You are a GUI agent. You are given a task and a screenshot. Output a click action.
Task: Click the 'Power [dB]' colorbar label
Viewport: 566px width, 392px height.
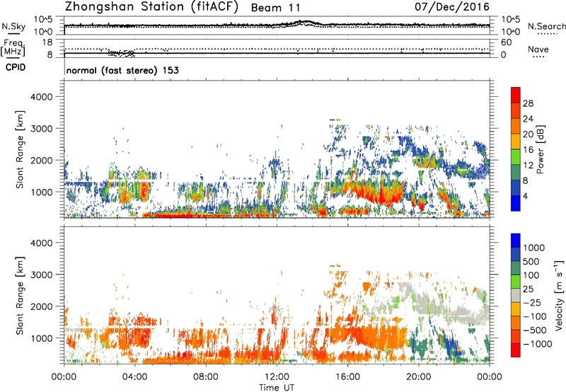[540, 149]
